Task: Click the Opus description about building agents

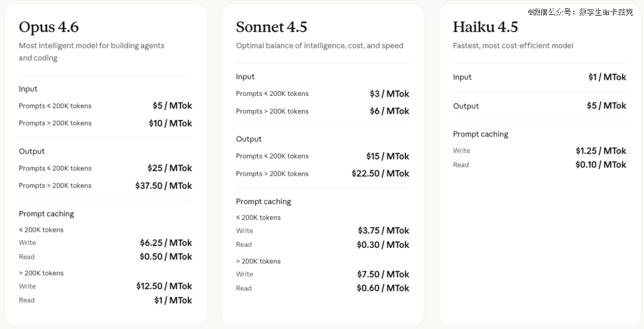Action: [x=91, y=51]
